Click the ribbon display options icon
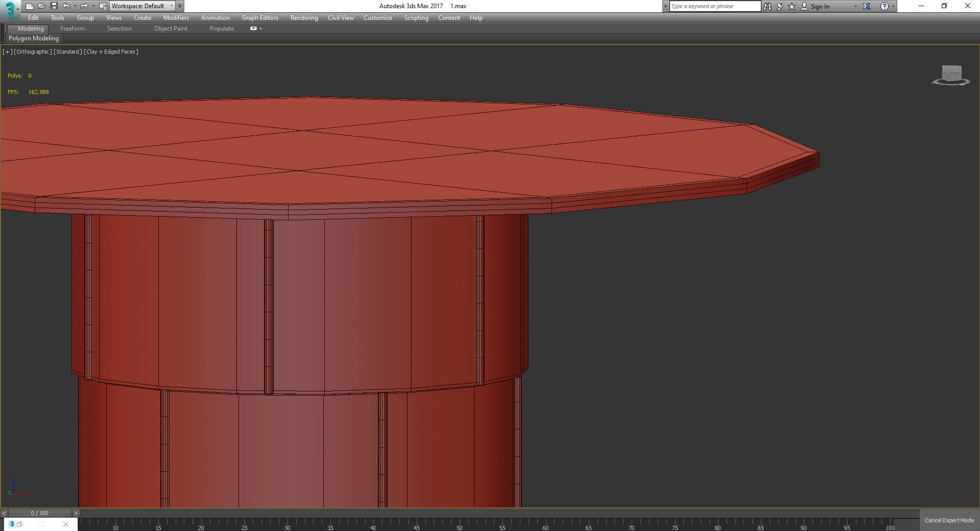The height and width of the screenshot is (531, 980). coord(253,29)
